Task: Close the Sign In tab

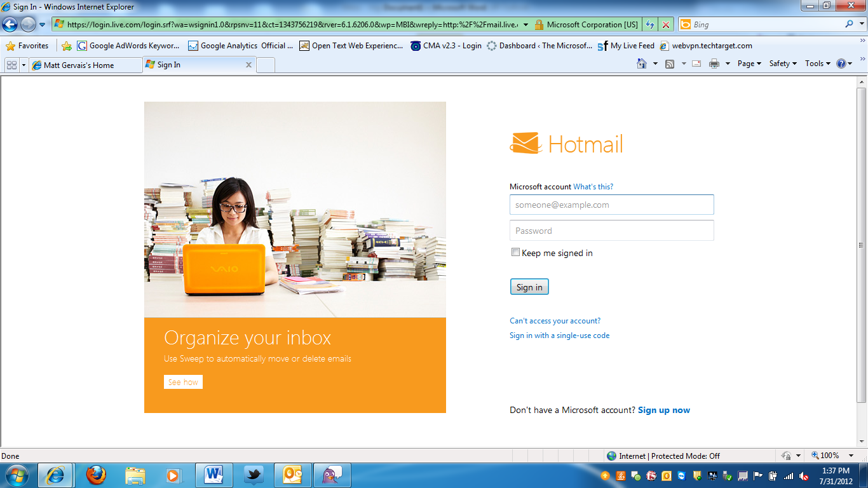Action: [248, 65]
